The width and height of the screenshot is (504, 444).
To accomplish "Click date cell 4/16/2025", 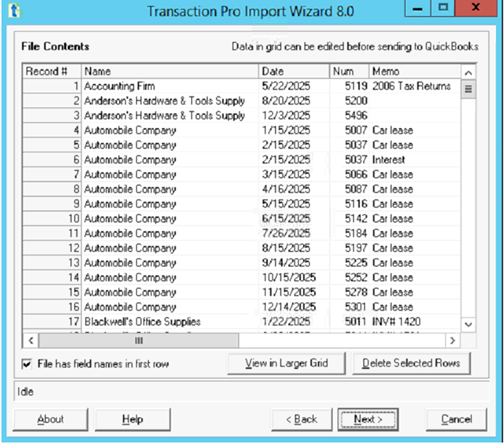I will click(x=294, y=189).
